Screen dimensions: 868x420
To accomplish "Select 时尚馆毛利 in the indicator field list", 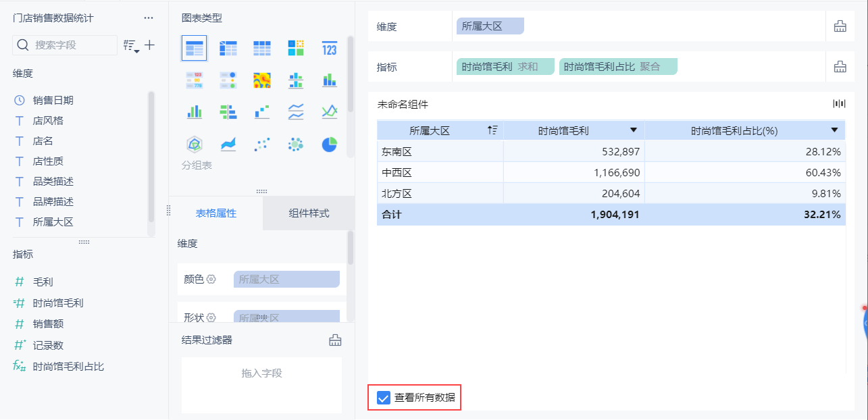I will tap(58, 303).
